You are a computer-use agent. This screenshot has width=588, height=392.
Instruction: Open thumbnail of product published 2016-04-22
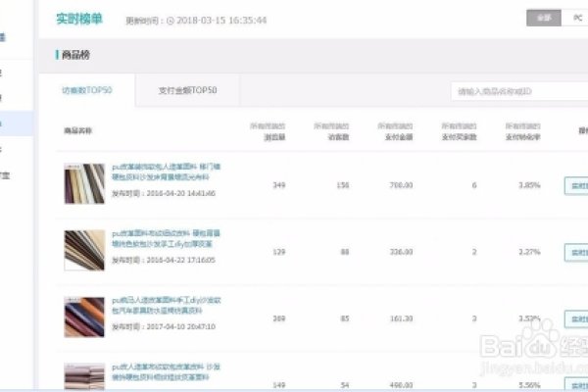tap(84, 250)
